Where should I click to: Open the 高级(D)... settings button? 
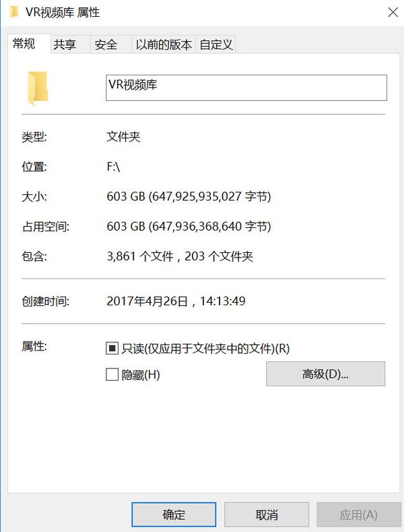pyautogui.click(x=325, y=373)
